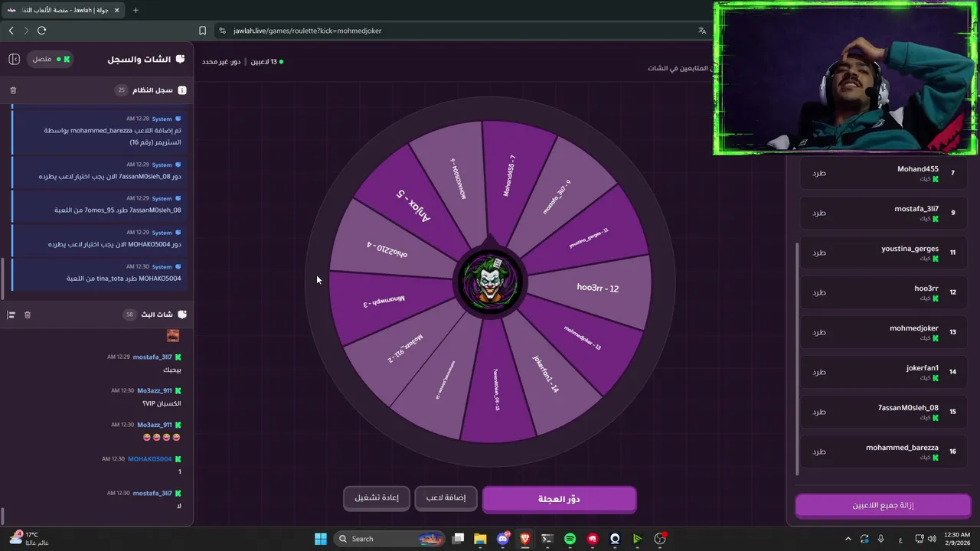Click the mohammed_barezza player name in list
Screen dimensions: 980x551
[902, 448]
